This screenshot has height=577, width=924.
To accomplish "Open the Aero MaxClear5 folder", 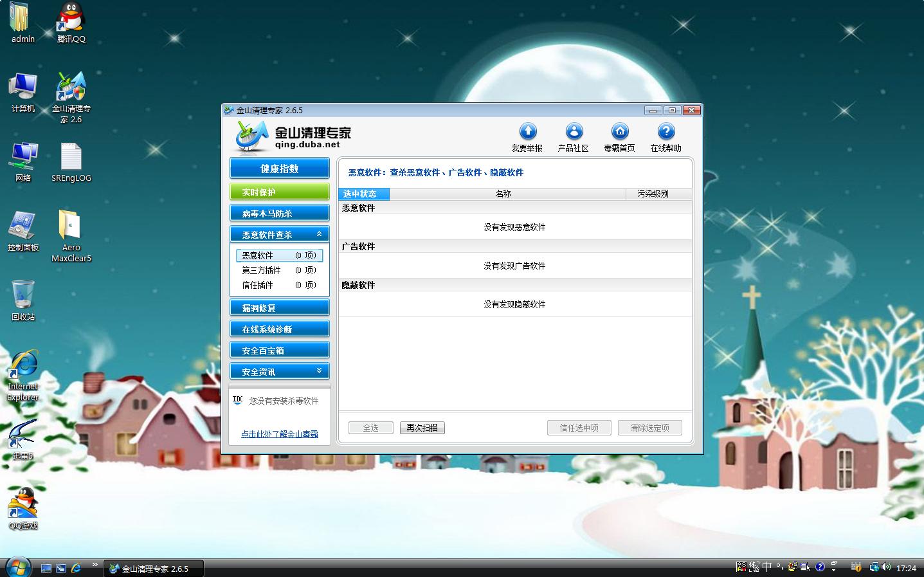I will 71,236.
